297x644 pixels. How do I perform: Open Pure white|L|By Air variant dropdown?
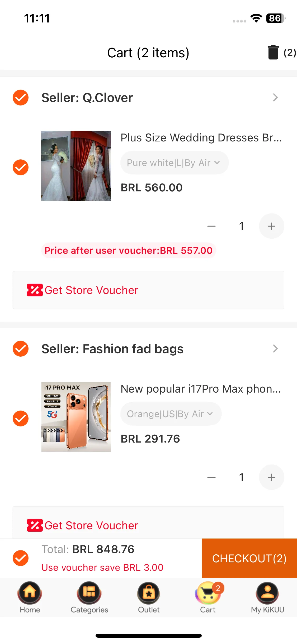point(174,163)
